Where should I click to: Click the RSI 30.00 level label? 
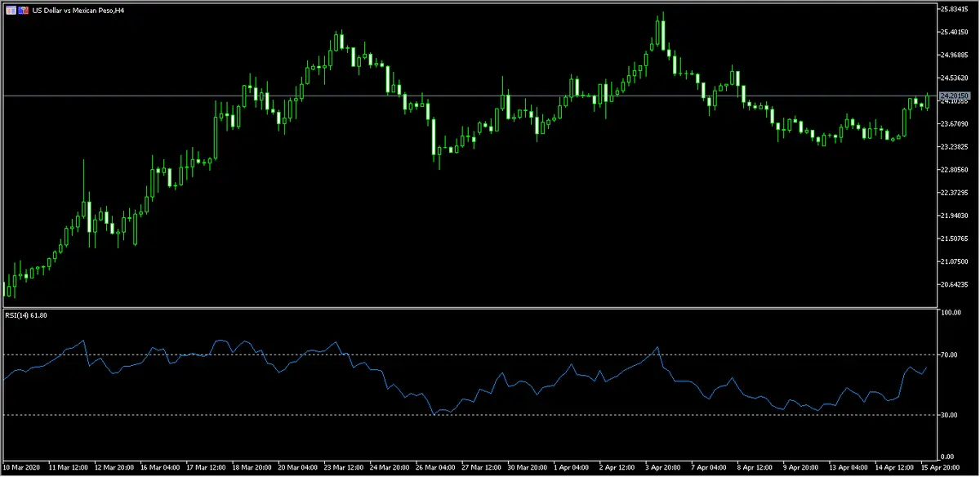pyautogui.click(x=951, y=415)
